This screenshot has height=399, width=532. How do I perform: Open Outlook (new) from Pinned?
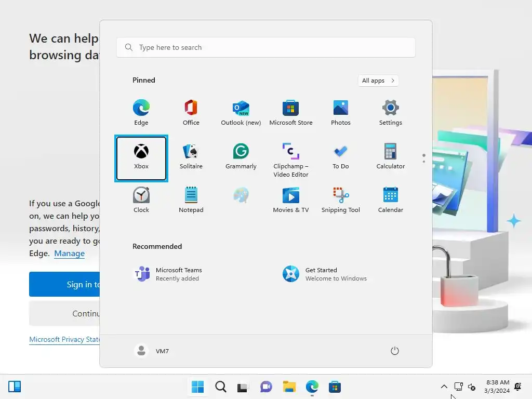pyautogui.click(x=241, y=113)
